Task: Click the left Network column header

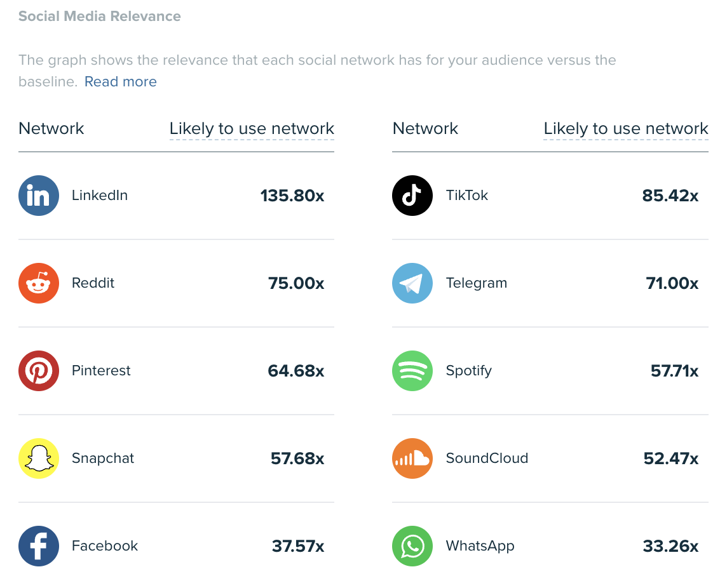Action: (51, 128)
